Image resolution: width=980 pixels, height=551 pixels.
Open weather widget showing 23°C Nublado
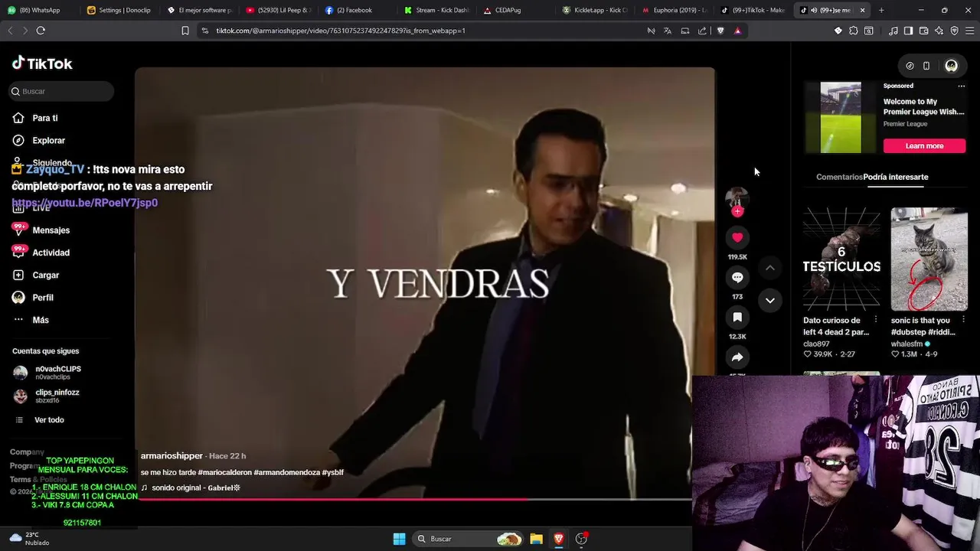pos(29,539)
